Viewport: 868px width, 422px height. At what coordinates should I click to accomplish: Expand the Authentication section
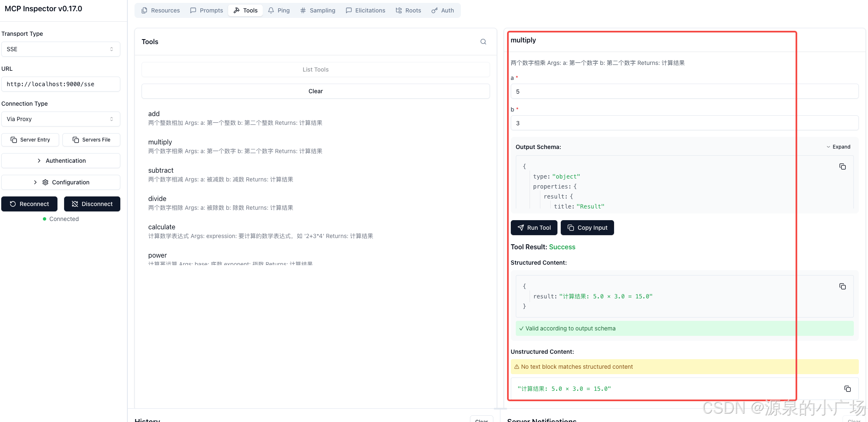pyautogui.click(x=60, y=161)
